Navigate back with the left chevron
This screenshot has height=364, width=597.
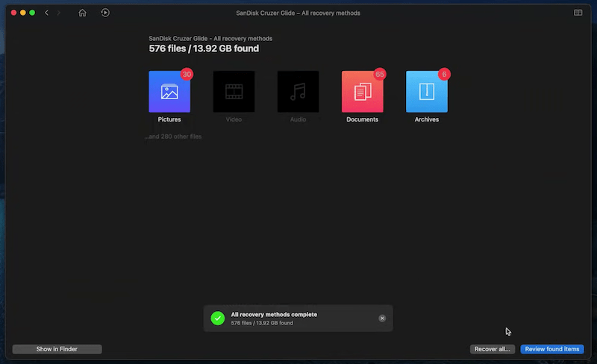47,13
